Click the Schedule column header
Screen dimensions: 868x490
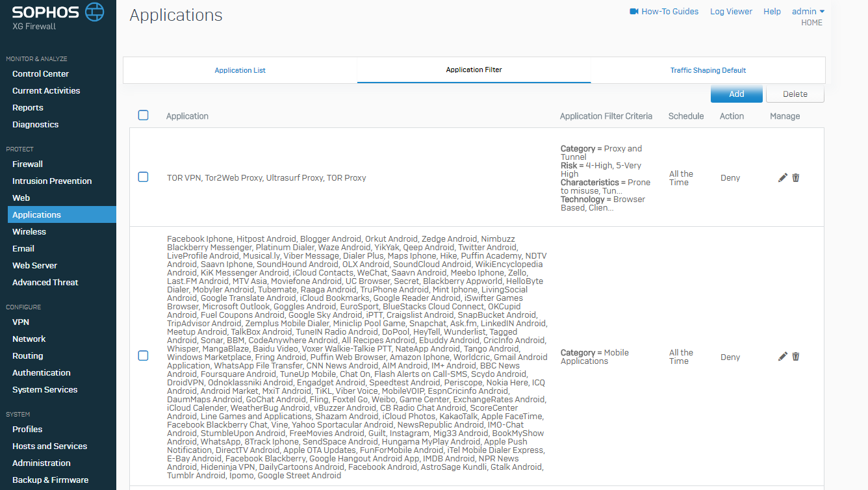[686, 116]
